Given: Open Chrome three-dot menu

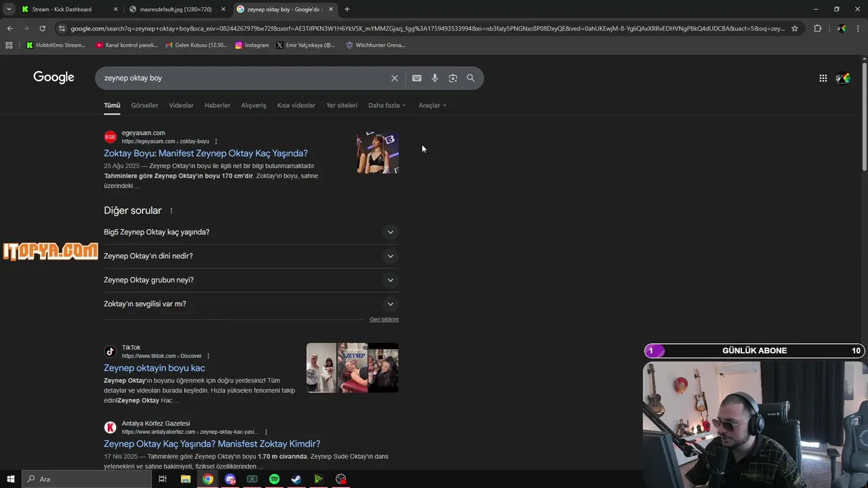Looking at the screenshot, I should click(859, 28).
